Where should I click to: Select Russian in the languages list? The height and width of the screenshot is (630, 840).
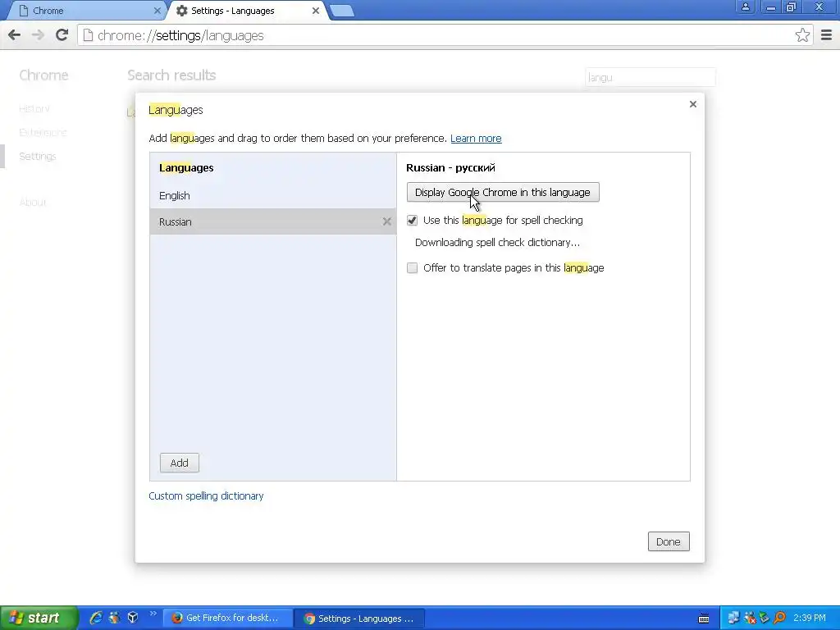click(273, 221)
